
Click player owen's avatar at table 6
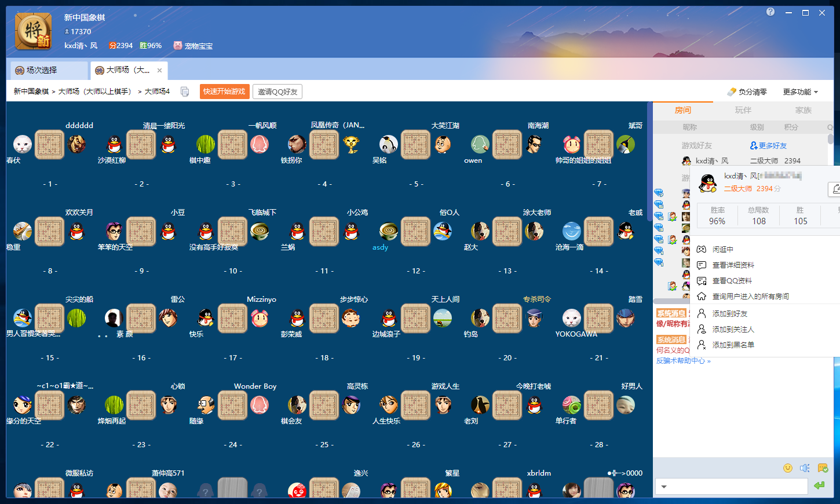tap(480, 144)
